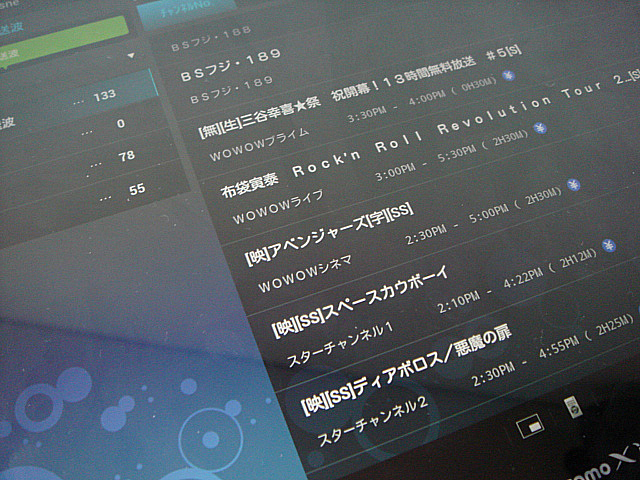Tap the small-window rectangle icon in bottom bar
This screenshot has height=480, width=640.
tap(530, 426)
